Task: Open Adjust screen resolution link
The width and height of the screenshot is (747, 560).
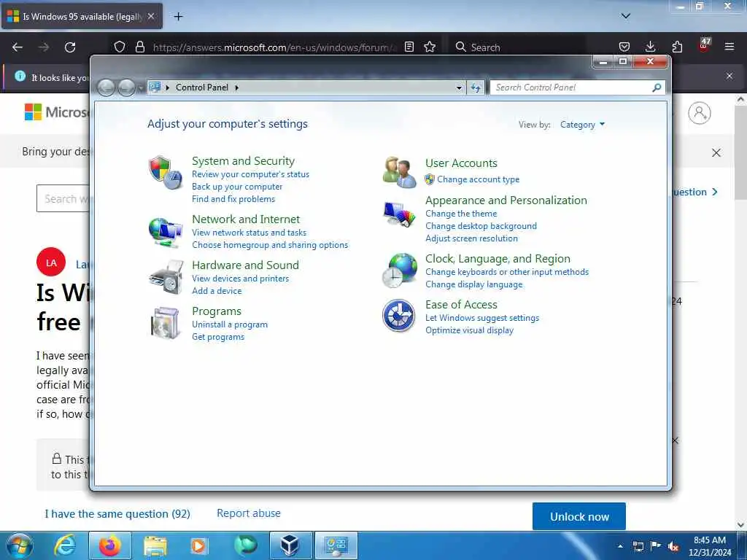Action: tap(472, 238)
